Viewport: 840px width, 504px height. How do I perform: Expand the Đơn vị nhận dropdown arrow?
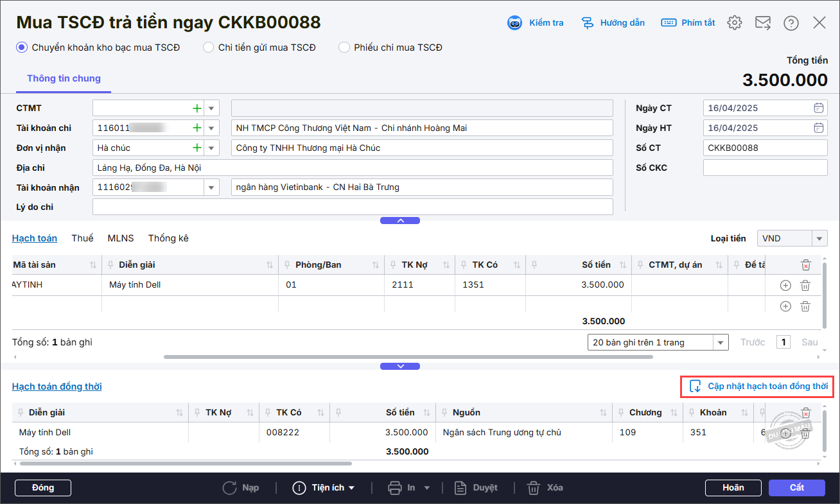[x=212, y=148]
